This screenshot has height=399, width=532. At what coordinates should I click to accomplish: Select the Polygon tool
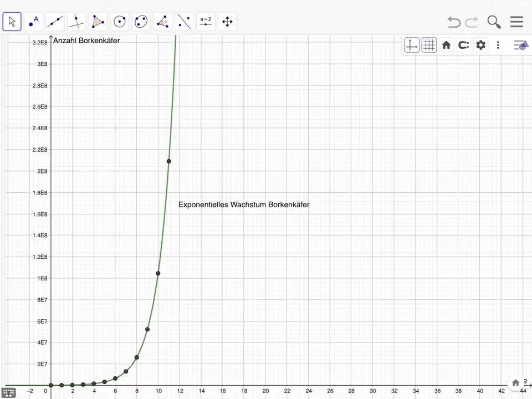coord(98,22)
